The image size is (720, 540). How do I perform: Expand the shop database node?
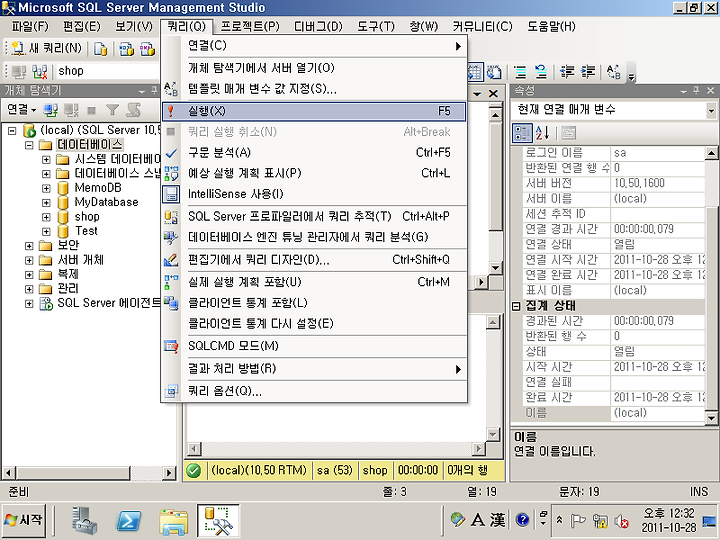(x=46, y=217)
